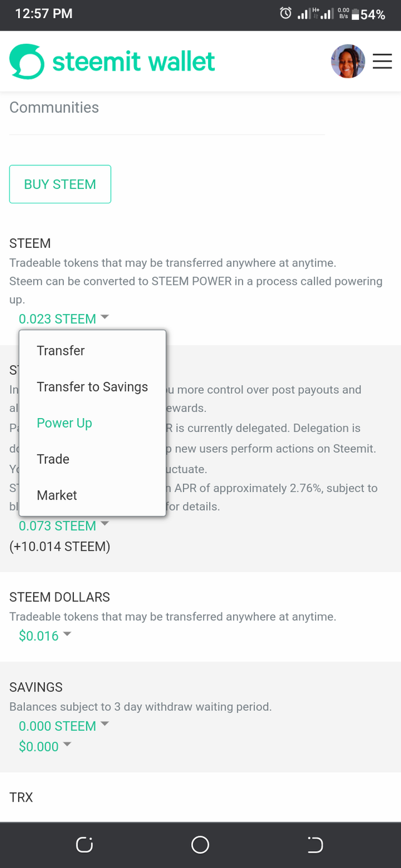Image resolution: width=401 pixels, height=868 pixels.
Task: Open the Communities link
Action: [x=55, y=108]
